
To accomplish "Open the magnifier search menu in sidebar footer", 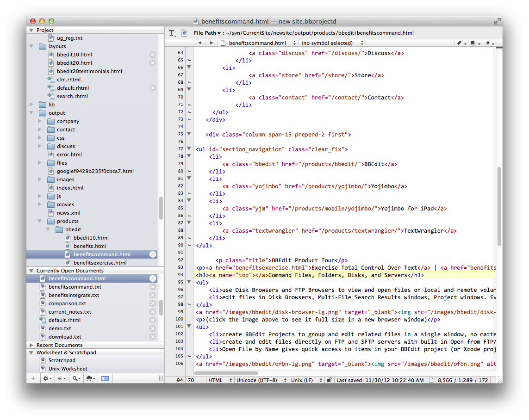I will click(76, 378).
